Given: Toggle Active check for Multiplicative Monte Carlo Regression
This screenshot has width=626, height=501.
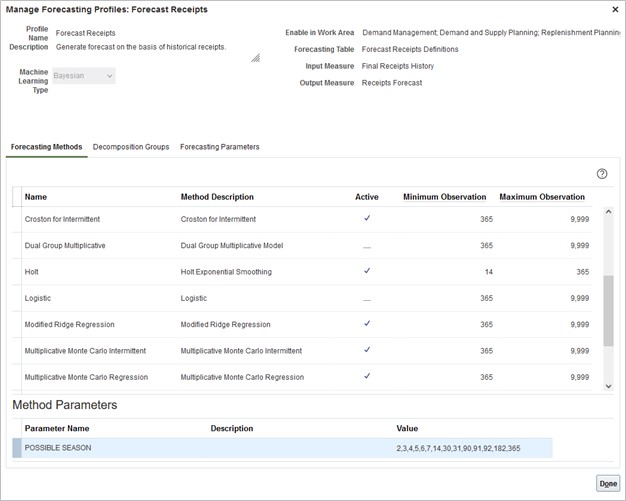Looking at the screenshot, I should point(367,376).
